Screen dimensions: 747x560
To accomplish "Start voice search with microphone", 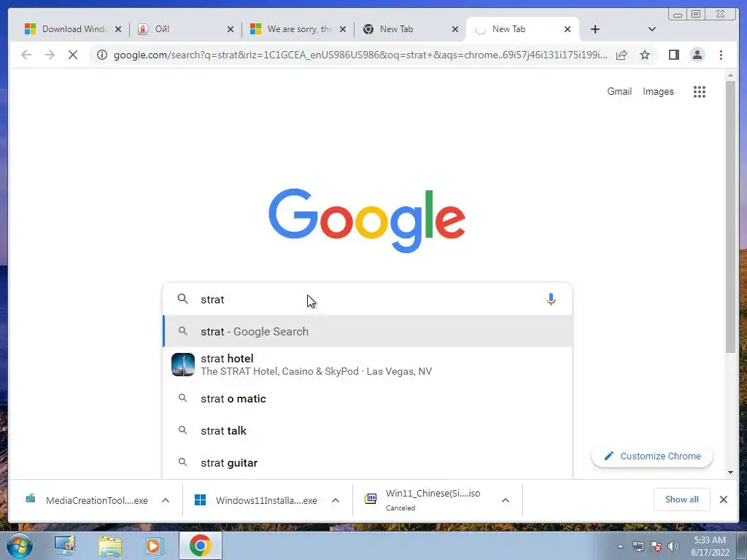I will click(551, 299).
